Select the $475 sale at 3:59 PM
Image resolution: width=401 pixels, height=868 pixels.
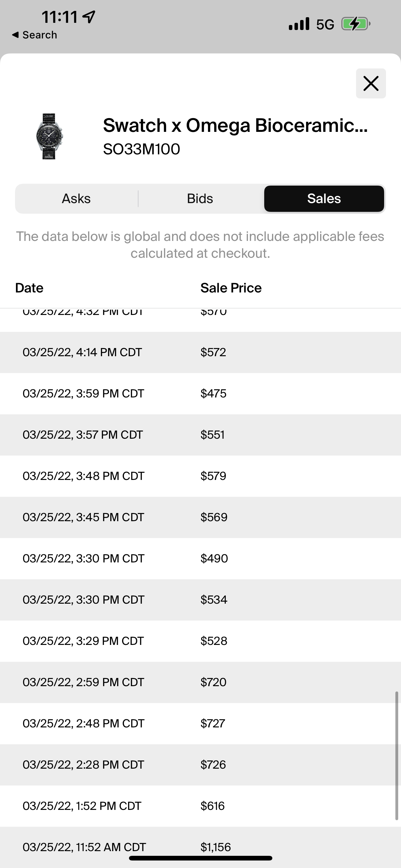200,393
